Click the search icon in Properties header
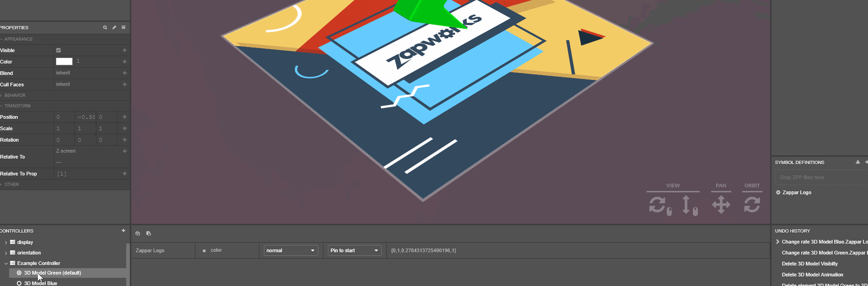This screenshot has height=286, width=868. (x=105, y=27)
